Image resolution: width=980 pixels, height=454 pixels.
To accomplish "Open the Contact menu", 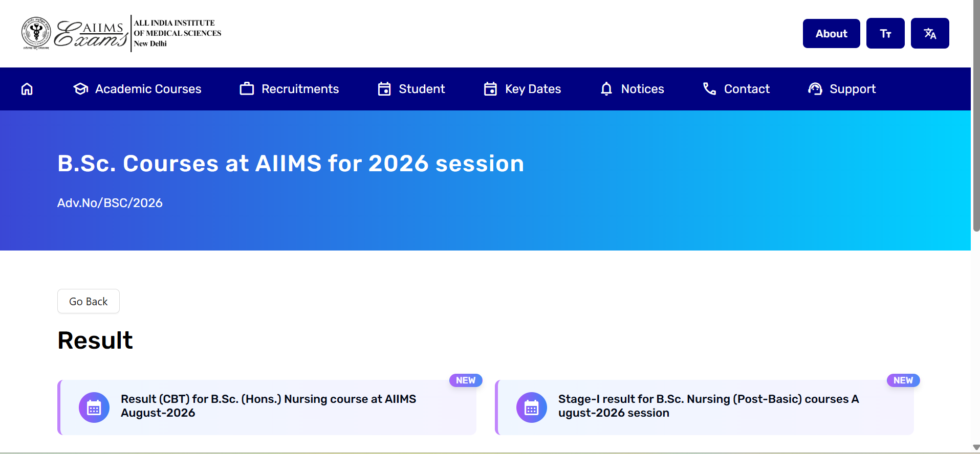I will [736, 89].
